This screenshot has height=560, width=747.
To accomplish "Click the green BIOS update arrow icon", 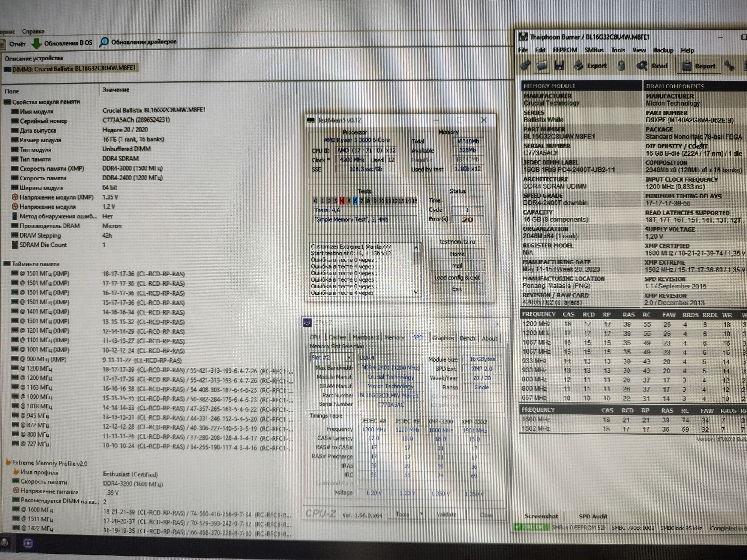I will (x=36, y=43).
